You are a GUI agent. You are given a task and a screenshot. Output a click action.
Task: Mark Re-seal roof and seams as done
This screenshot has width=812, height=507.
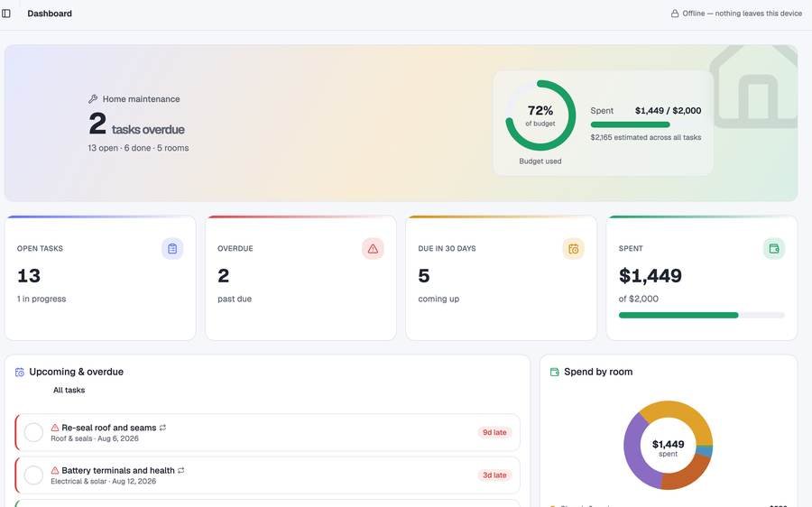coord(33,432)
